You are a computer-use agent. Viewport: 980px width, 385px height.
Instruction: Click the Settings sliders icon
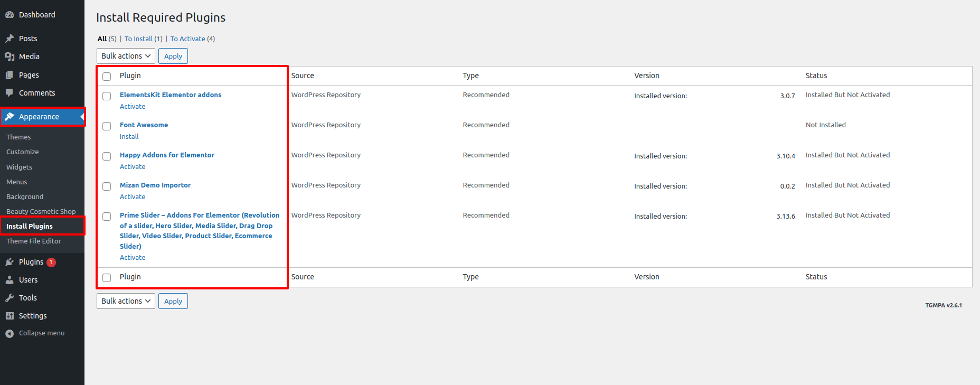tap(10, 316)
